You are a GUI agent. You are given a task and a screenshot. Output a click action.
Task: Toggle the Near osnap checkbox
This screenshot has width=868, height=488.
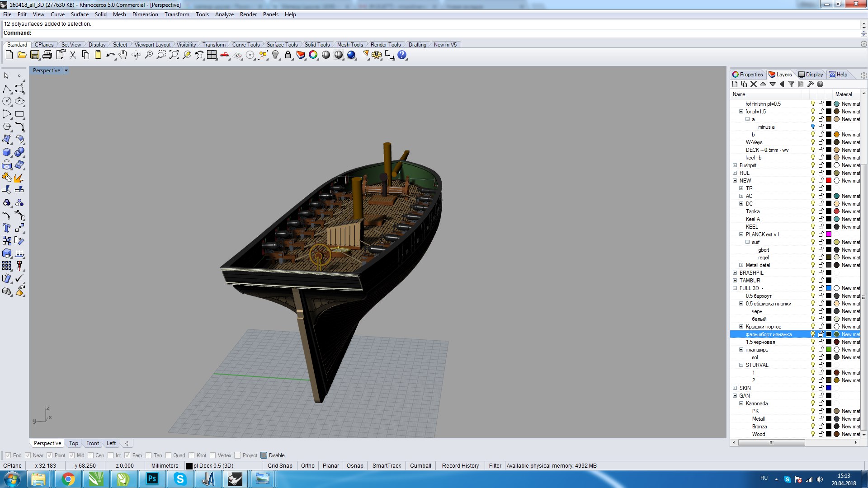pos(28,455)
